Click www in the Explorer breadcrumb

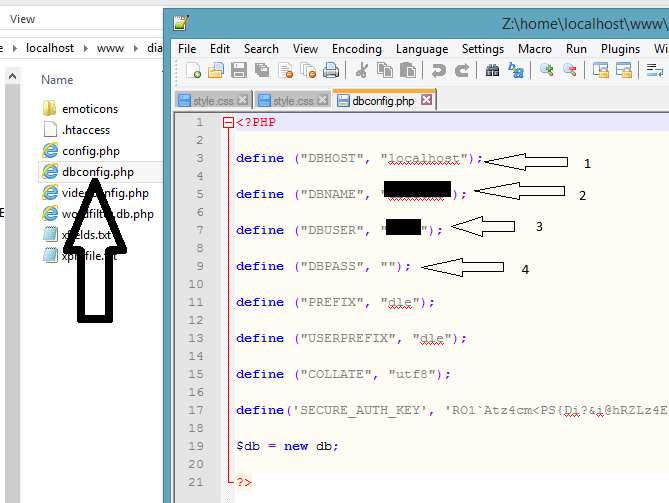click(x=110, y=48)
